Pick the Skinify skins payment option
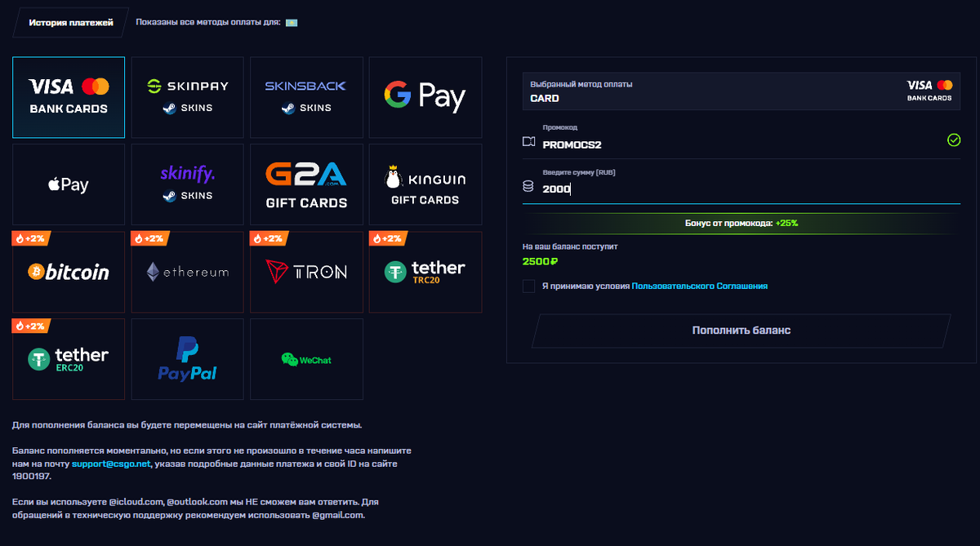Image resolution: width=980 pixels, height=546 pixels. [187, 184]
